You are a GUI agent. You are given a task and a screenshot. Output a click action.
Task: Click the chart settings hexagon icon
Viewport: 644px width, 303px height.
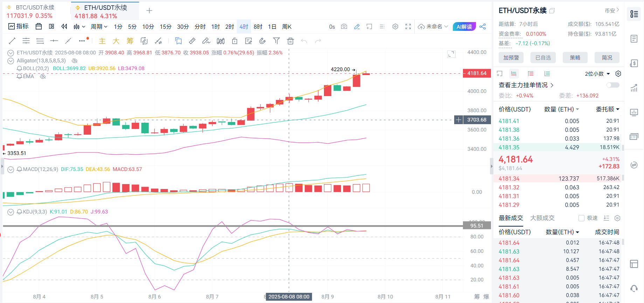pyautogui.click(x=395, y=27)
